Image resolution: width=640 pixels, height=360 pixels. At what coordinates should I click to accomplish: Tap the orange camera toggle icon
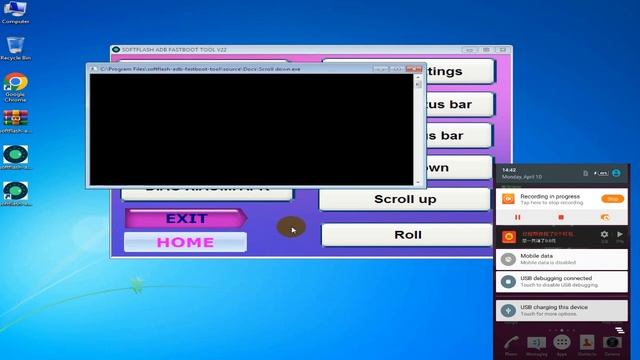pyautogui.click(x=605, y=217)
